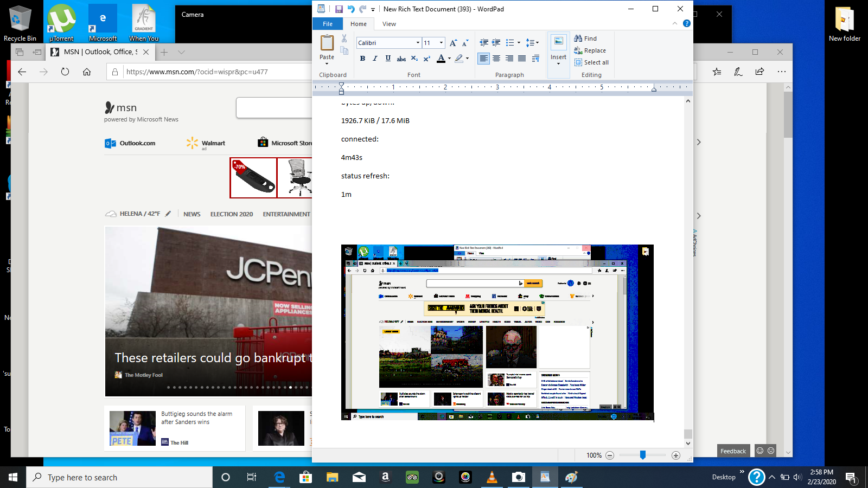Open WordPad Help question mark
The image size is (868, 488).
(x=687, y=23)
